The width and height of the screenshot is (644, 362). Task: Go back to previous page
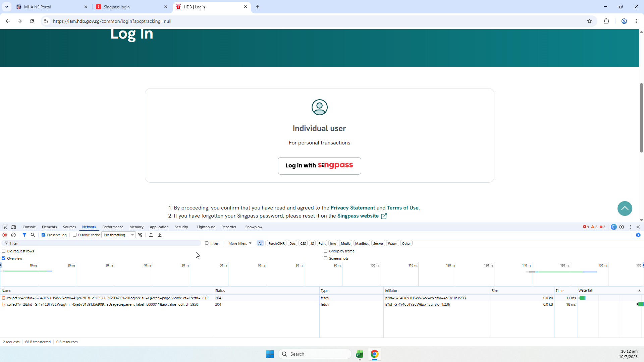pos(8,21)
